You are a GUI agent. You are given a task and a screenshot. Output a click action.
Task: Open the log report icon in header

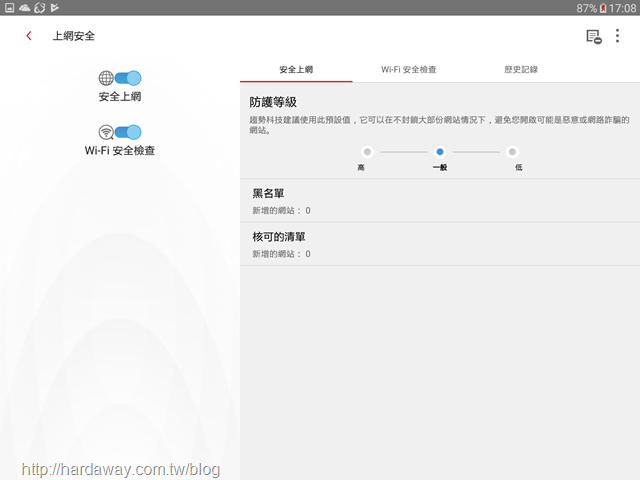[594, 37]
